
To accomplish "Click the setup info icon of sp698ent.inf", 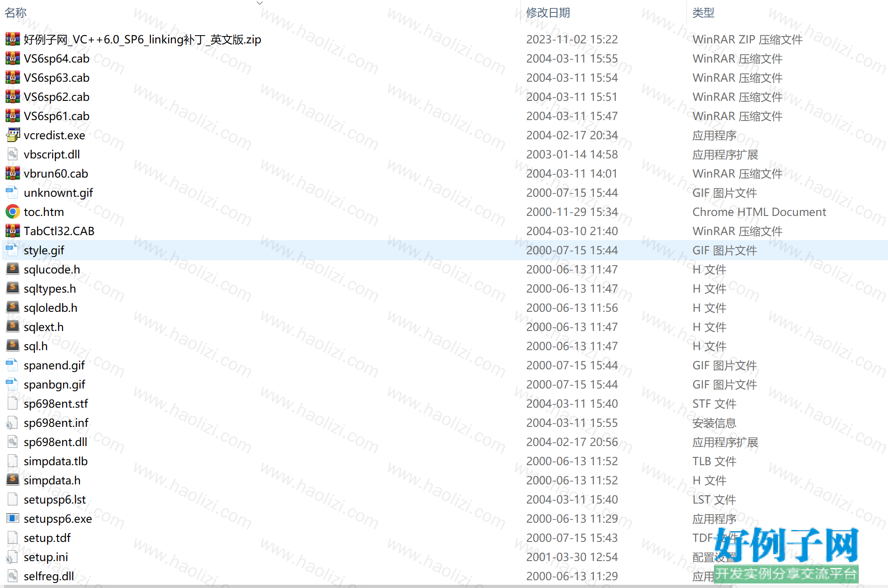I will (x=12, y=423).
